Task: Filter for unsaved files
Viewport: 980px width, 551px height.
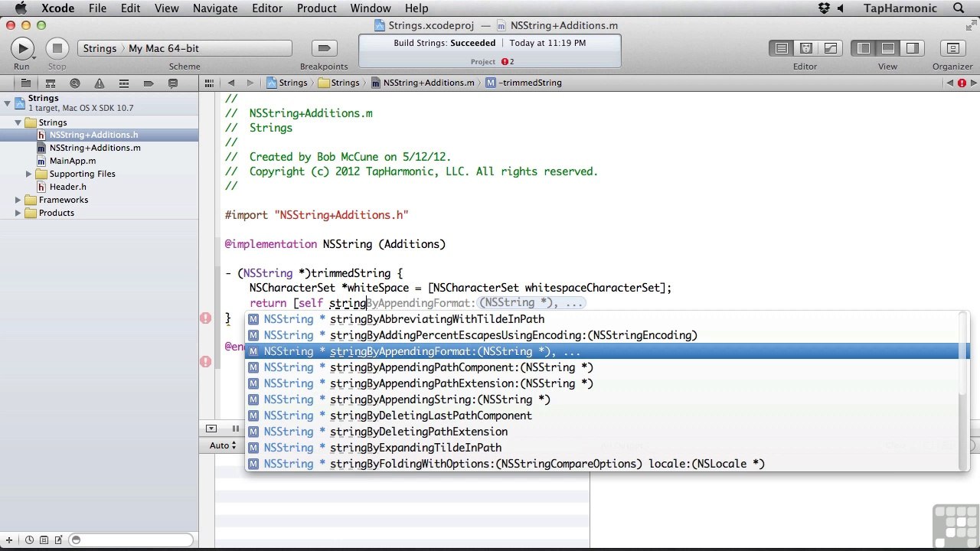Action: click(57, 540)
